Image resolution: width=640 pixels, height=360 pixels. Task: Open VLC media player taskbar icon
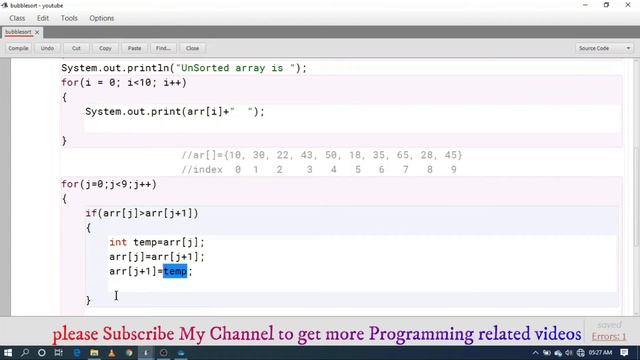111,353
